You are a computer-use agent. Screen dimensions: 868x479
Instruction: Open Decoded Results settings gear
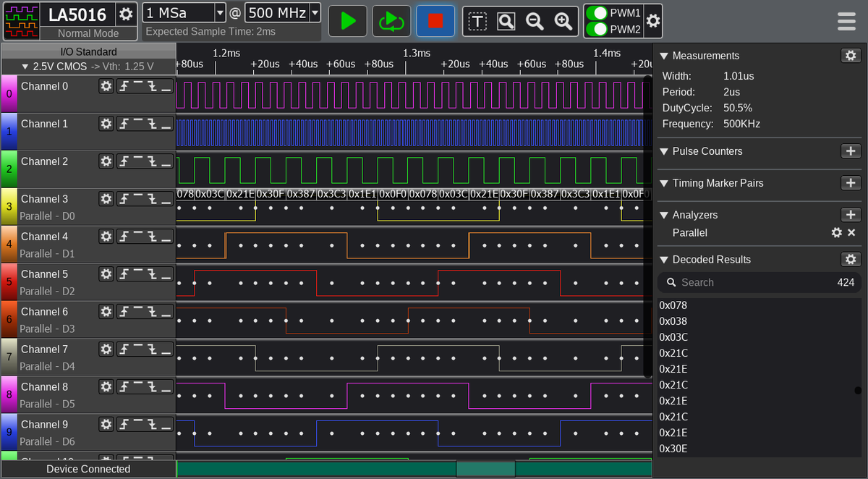851,260
